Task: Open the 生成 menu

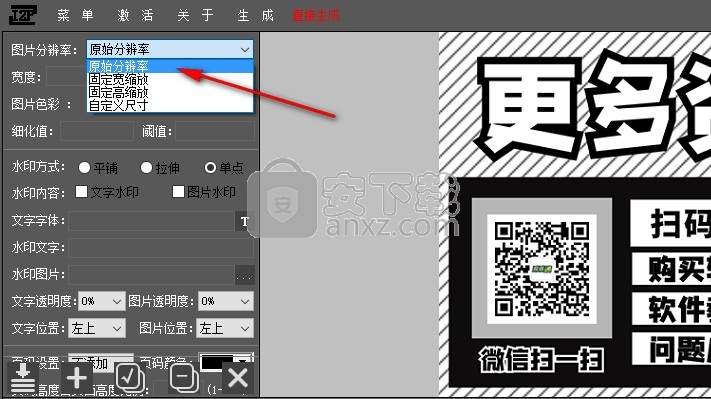Action: (x=255, y=15)
